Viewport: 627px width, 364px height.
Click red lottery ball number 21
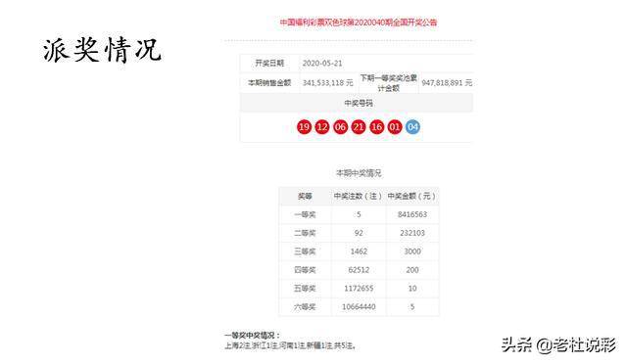(x=359, y=127)
